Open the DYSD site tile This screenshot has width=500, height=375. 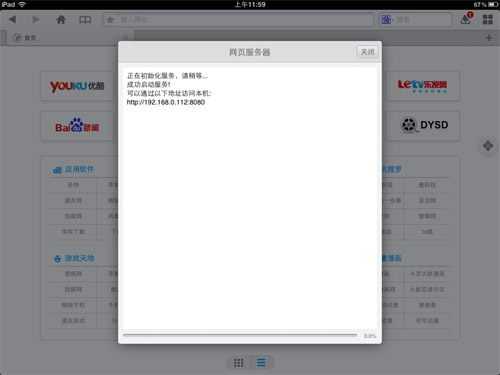(422, 126)
